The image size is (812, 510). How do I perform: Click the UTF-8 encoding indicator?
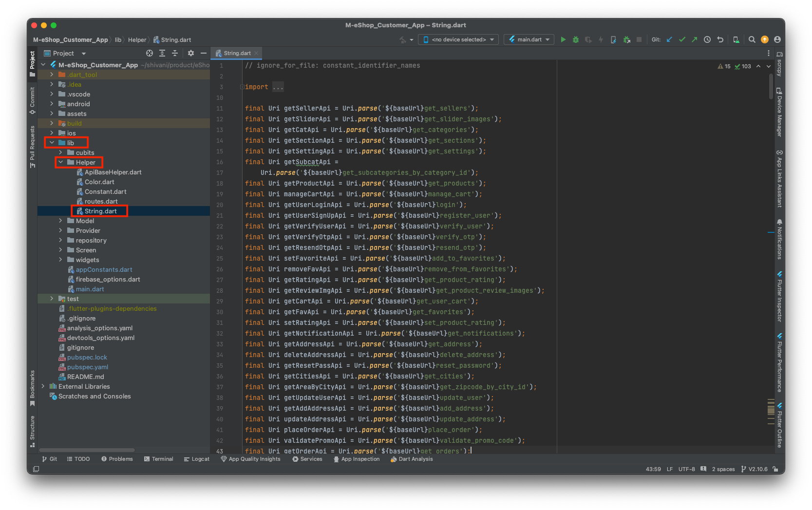686,469
